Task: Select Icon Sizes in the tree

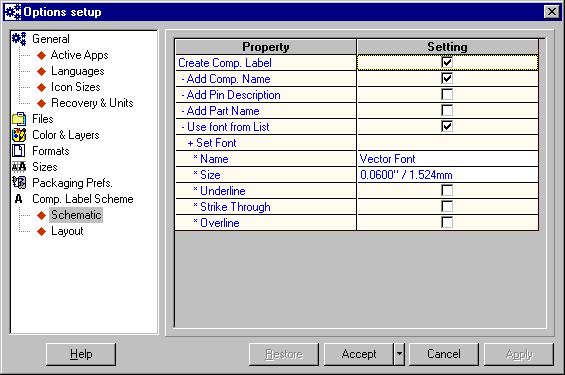Action: pos(76,87)
